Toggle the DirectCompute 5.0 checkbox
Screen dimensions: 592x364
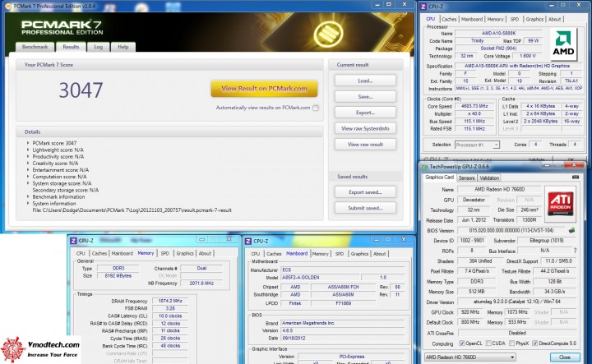(535, 343)
